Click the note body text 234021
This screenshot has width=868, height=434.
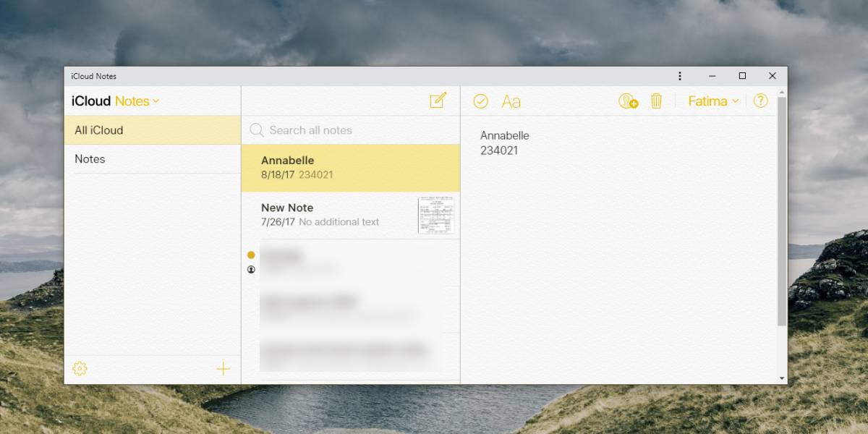pos(499,150)
